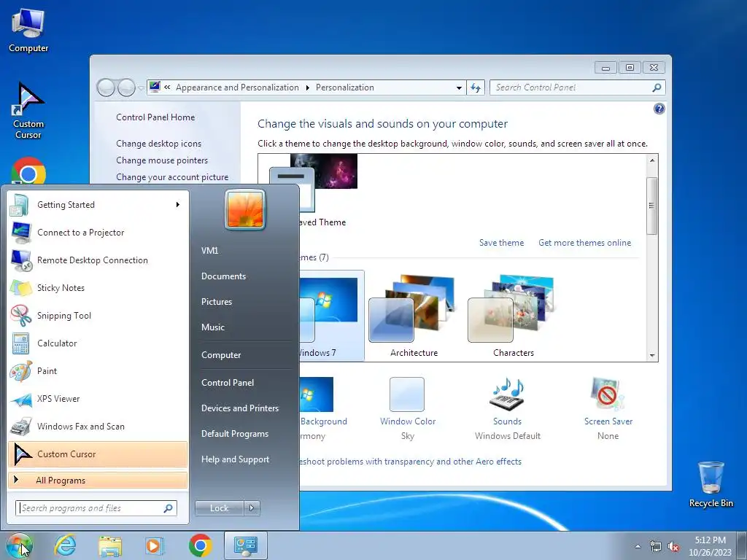Open Screen Saver settings icon
The height and width of the screenshot is (560, 747).
tap(608, 394)
